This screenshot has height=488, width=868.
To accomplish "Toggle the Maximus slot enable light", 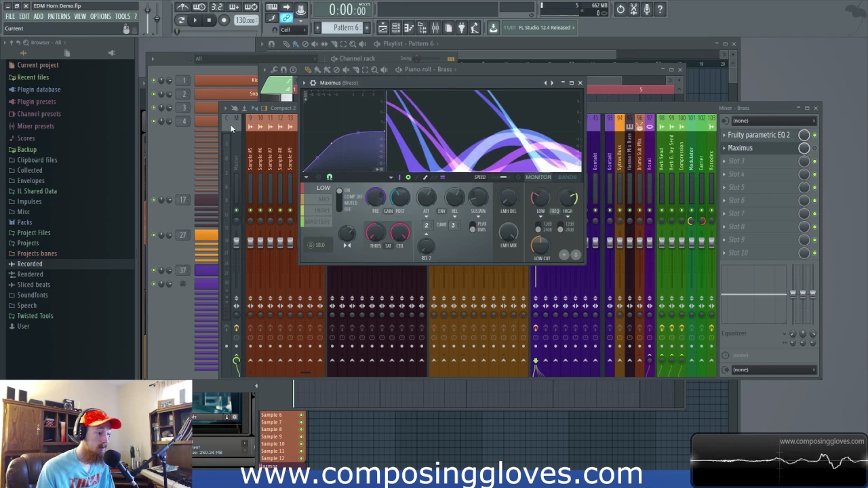I will pos(814,148).
